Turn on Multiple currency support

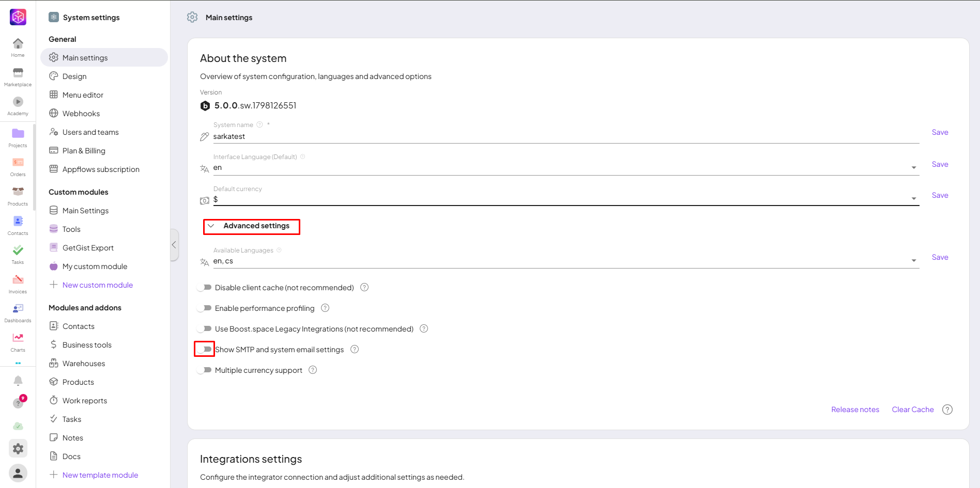[x=205, y=370]
